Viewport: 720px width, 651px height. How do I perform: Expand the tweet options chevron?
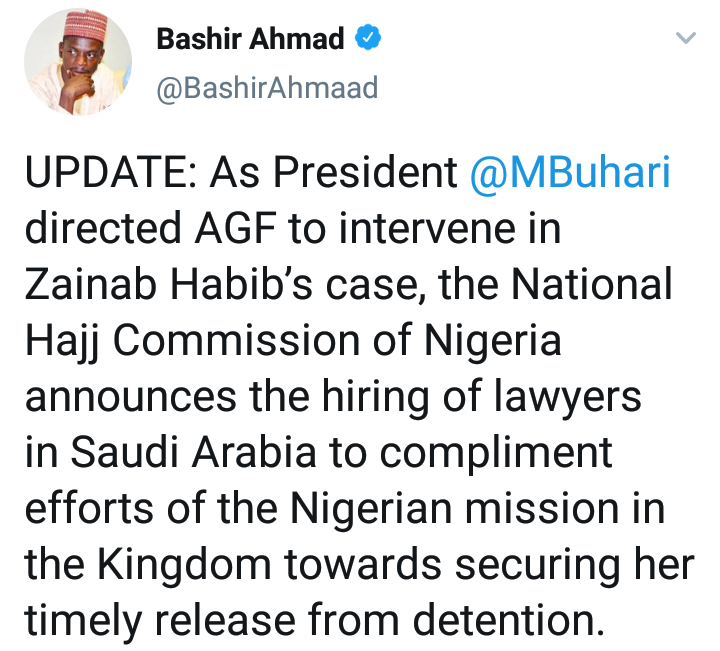coord(685,40)
